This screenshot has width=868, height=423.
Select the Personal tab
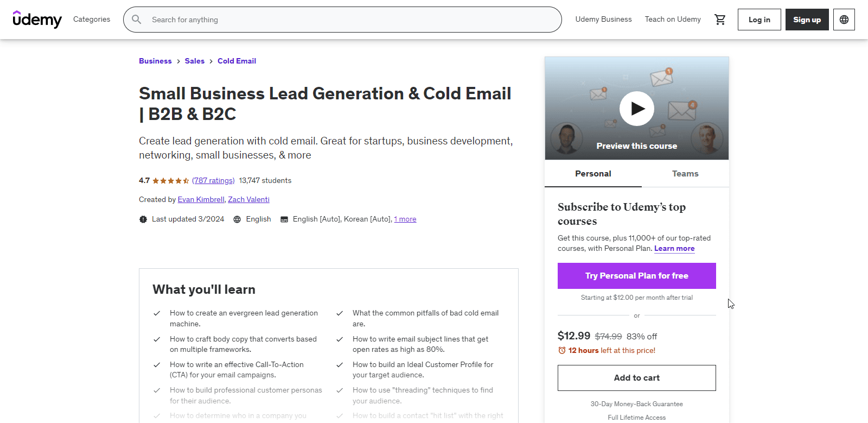pos(592,173)
